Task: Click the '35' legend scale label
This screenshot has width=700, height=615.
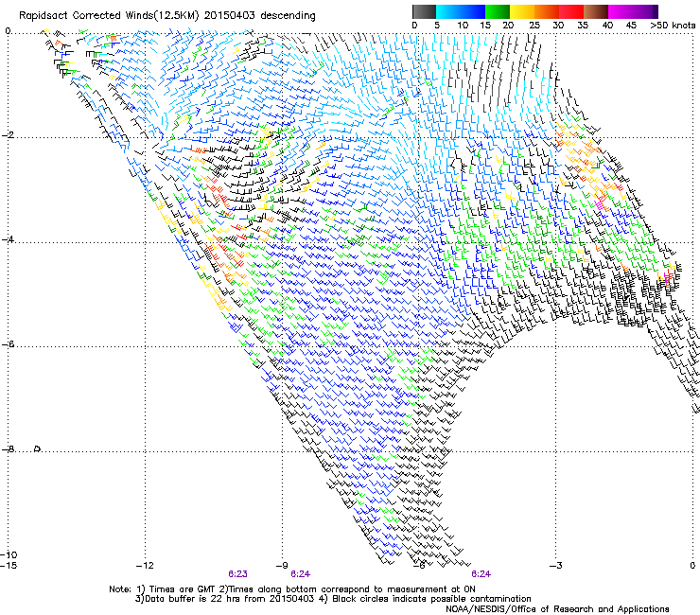Action: [x=583, y=26]
